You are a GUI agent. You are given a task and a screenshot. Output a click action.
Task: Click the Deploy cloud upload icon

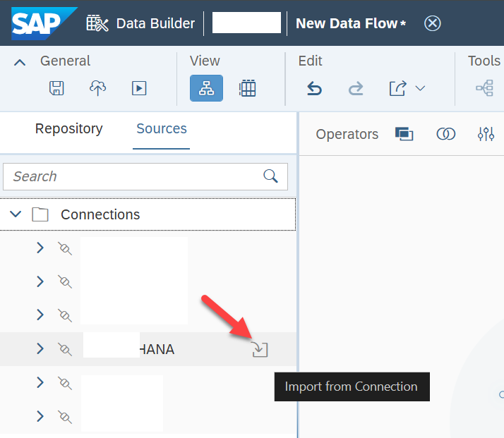[x=97, y=88]
